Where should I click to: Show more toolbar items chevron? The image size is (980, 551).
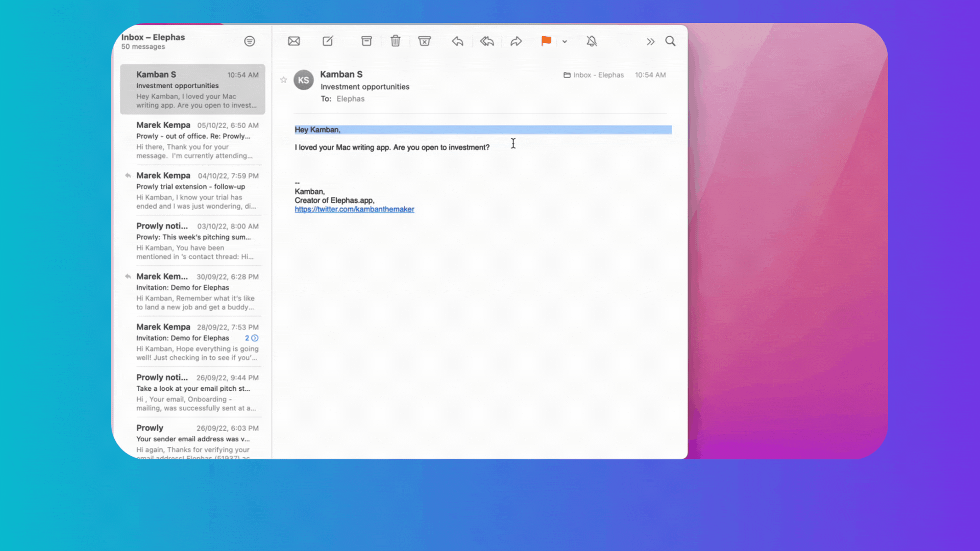[x=650, y=42]
